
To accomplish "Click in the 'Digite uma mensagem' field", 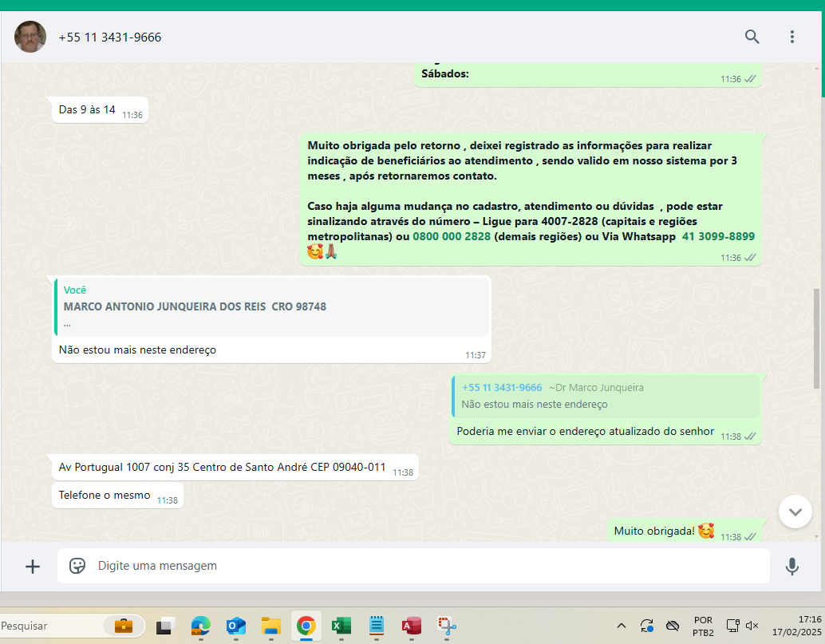I will 415,566.
